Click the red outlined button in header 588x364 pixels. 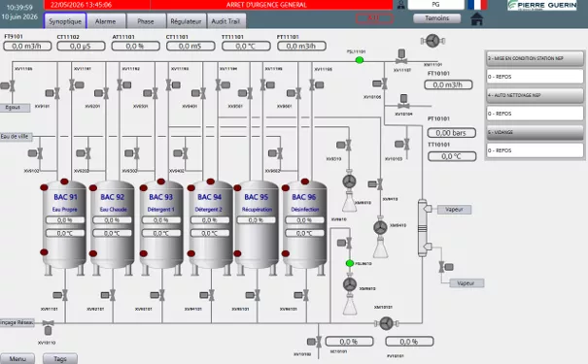[374, 17]
